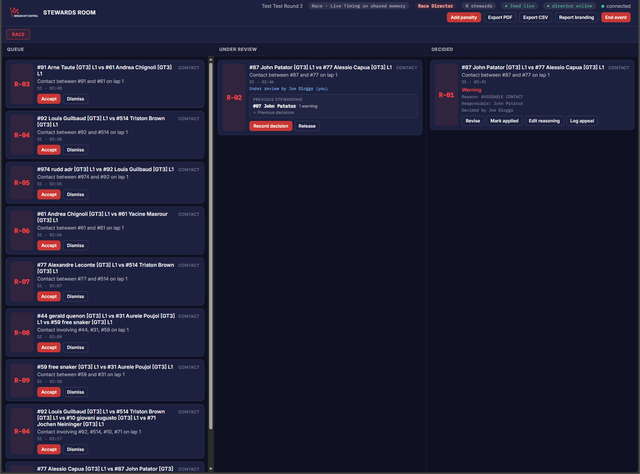Click the R-01 incident badge in Decided
This screenshot has height=474, width=640.
coord(446,95)
